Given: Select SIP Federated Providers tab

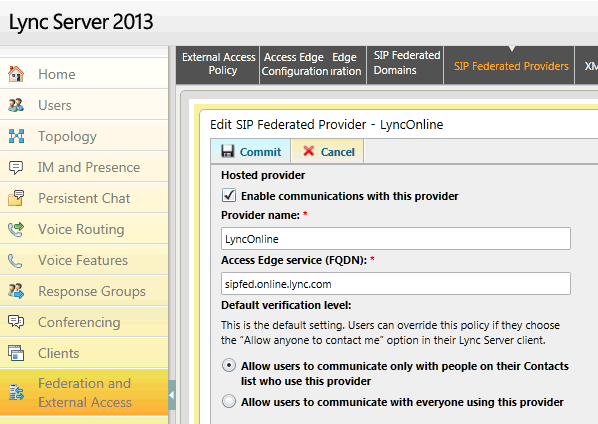Looking at the screenshot, I should pos(510,66).
